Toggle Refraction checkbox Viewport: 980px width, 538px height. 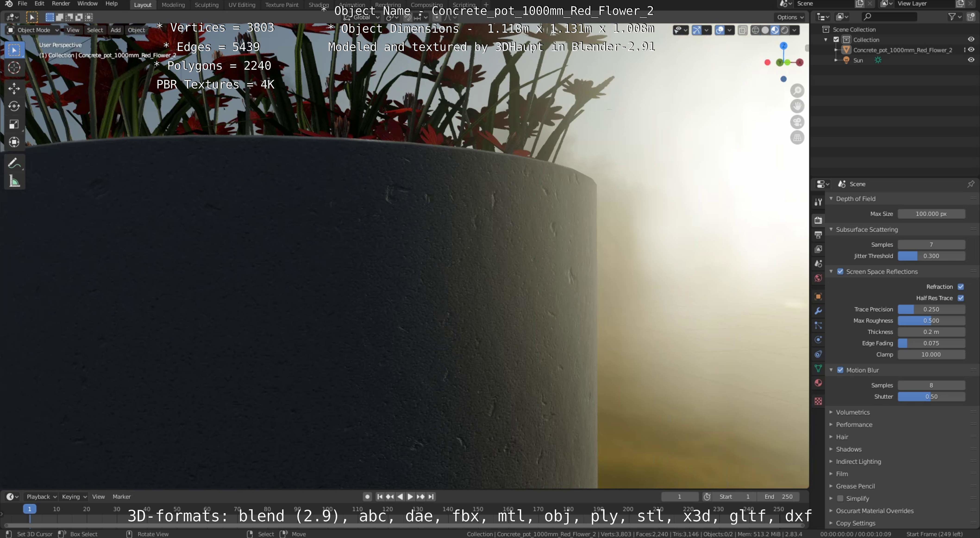pos(961,287)
